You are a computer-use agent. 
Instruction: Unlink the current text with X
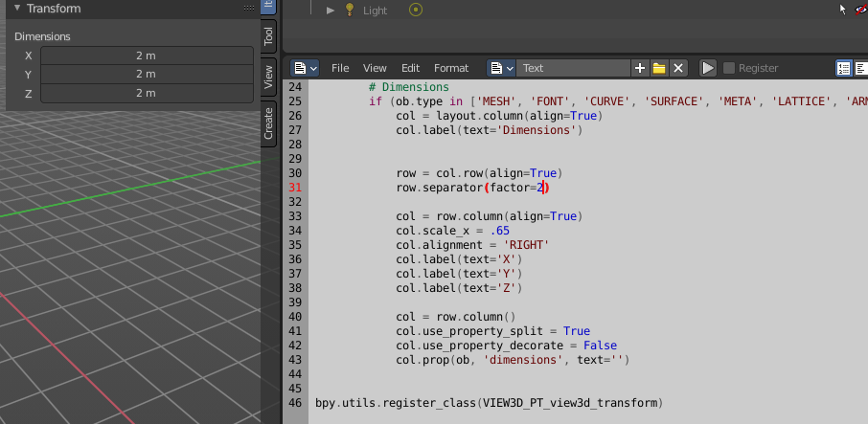678,68
